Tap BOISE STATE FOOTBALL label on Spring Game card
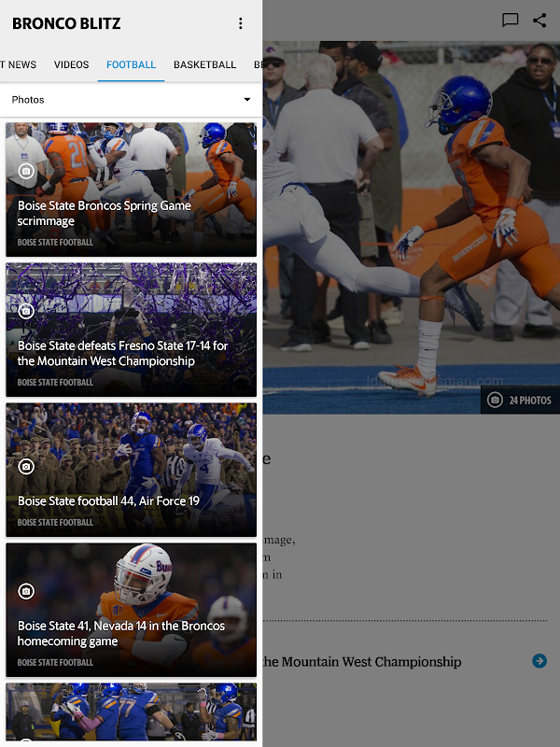560x747 pixels. tap(55, 242)
